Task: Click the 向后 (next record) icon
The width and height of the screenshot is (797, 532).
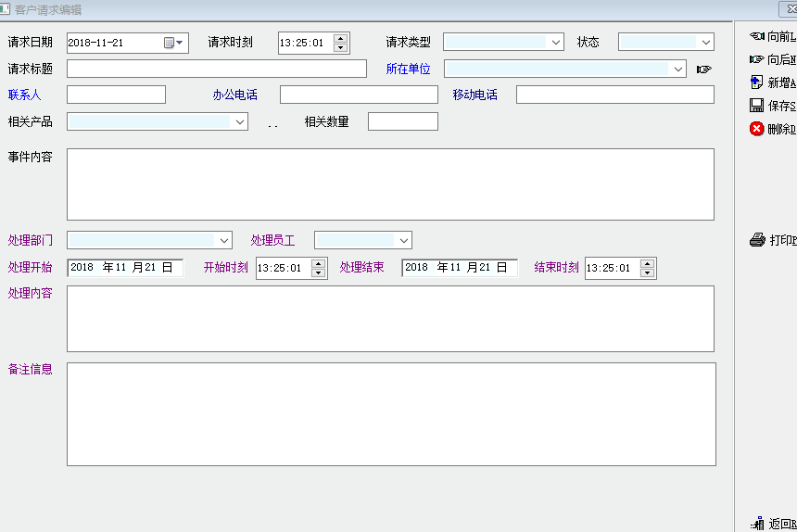Action: coord(756,59)
